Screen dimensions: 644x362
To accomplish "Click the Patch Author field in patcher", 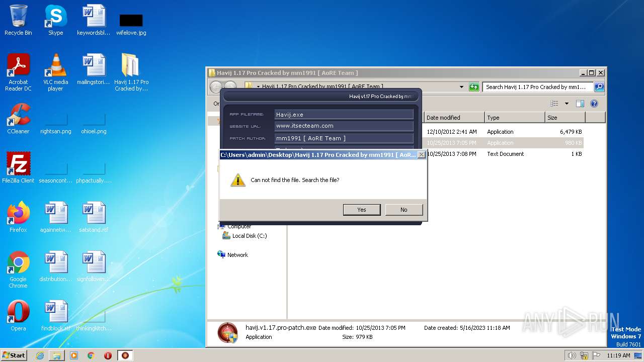I will (344, 138).
